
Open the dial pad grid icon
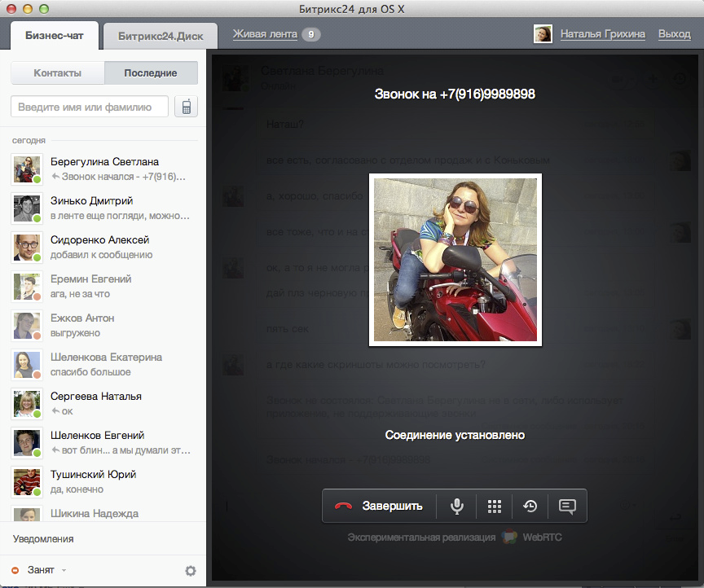tap(495, 506)
